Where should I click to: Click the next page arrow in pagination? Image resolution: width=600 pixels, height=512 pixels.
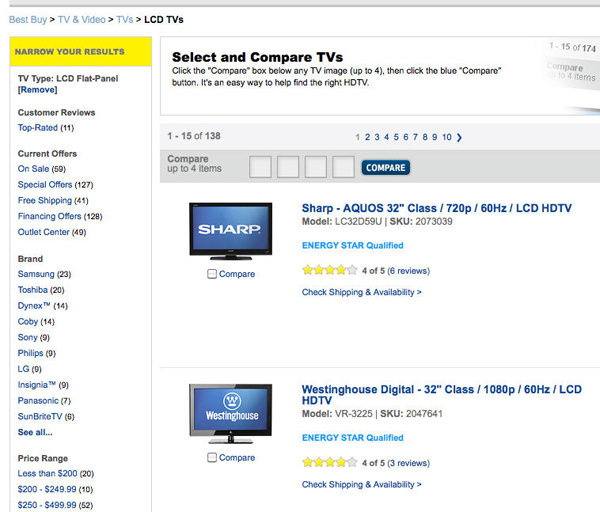459,138
